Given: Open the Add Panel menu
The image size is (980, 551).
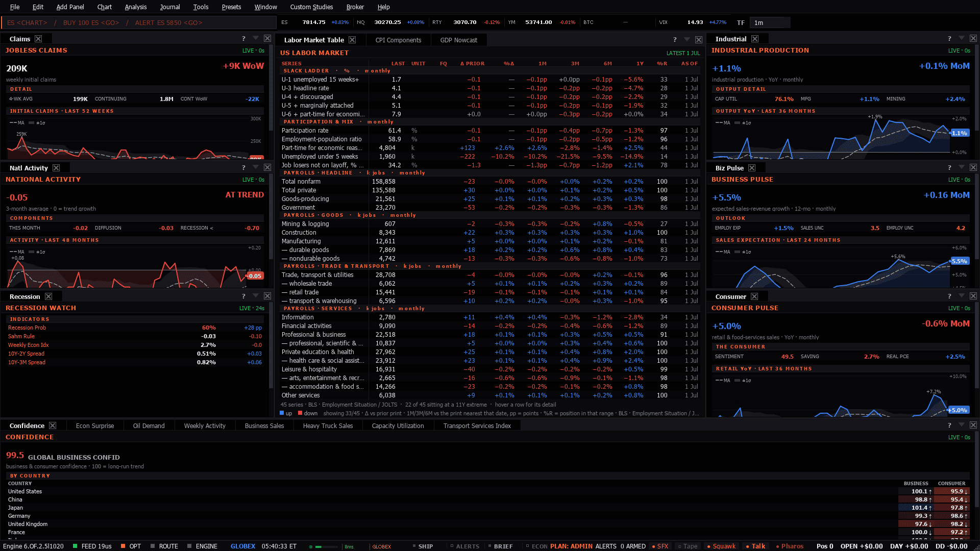Looking at the screenshot, I should [70, 7].
